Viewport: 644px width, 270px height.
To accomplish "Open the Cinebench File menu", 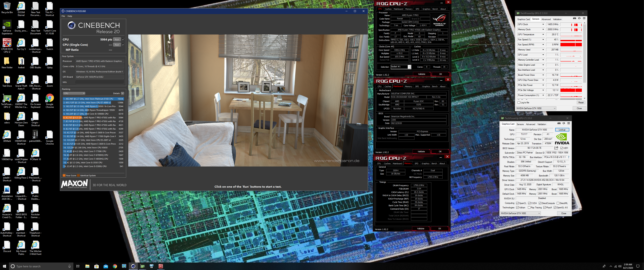I will [x=63, y=16].
